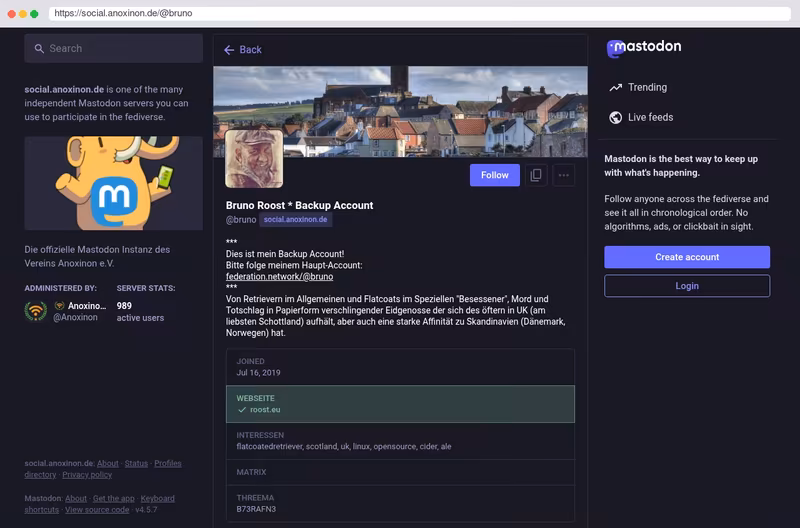Click the back arrow icon
The width and height of the screenshot is (800, 528).
pyautogui.click(x=229, y=49)
